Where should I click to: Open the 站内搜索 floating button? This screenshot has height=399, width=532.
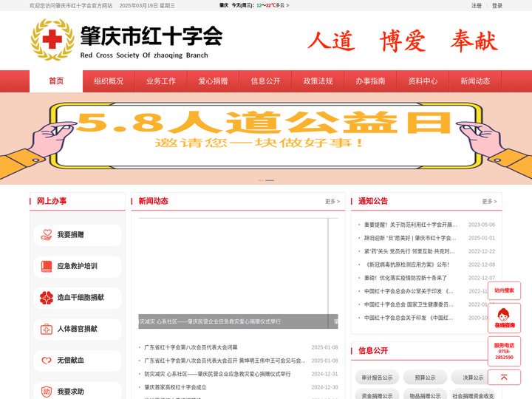[x=504, y=291]
